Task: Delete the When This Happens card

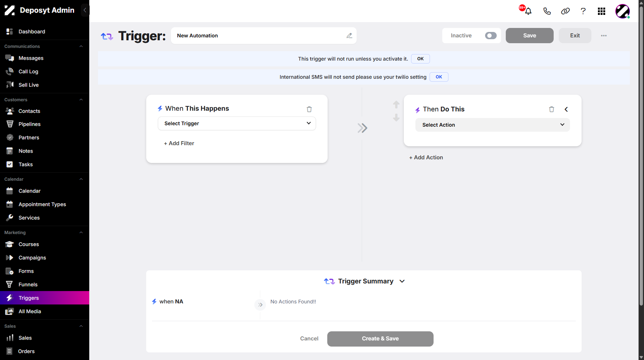Action: 309,109
